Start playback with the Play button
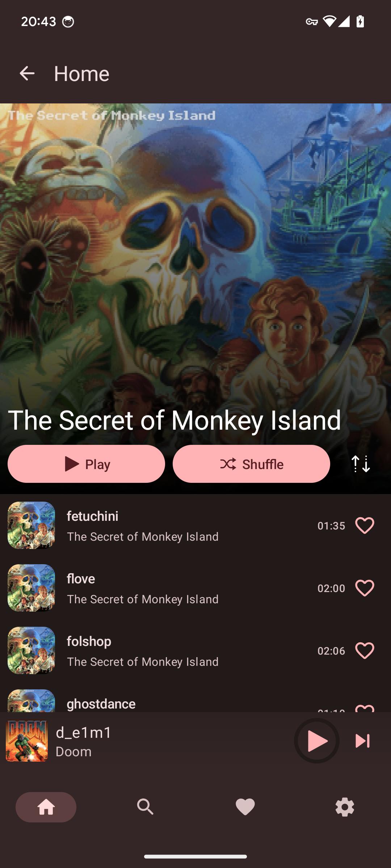 point(86,464)
